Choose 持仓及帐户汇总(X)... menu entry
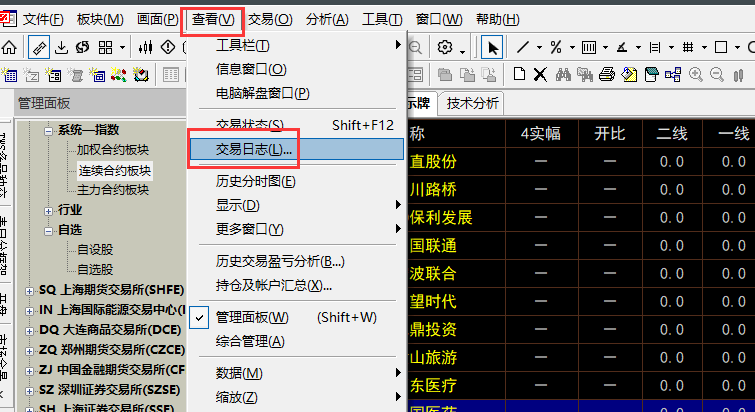Screen dimensions: 755x412 click(297, 286)
